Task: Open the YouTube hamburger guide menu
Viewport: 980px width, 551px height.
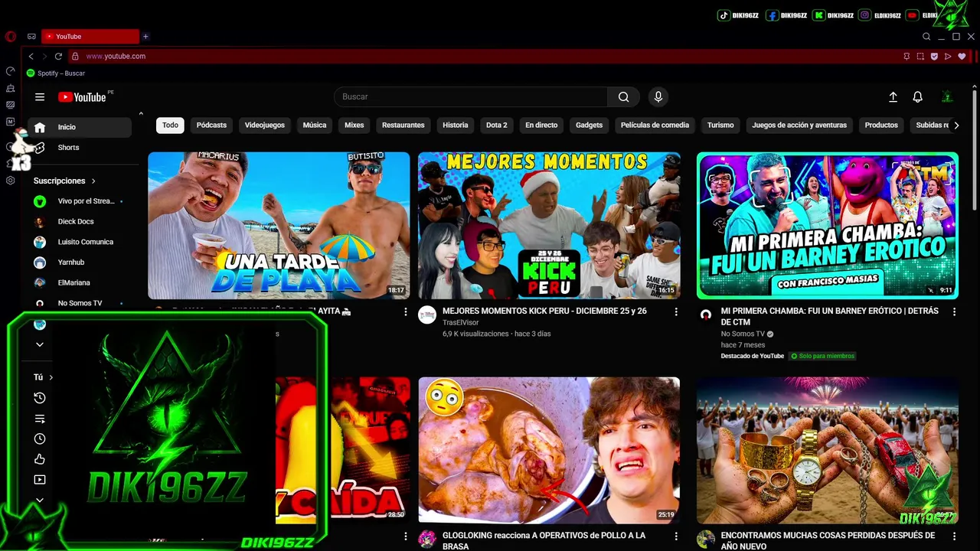Action: [40, 97]
